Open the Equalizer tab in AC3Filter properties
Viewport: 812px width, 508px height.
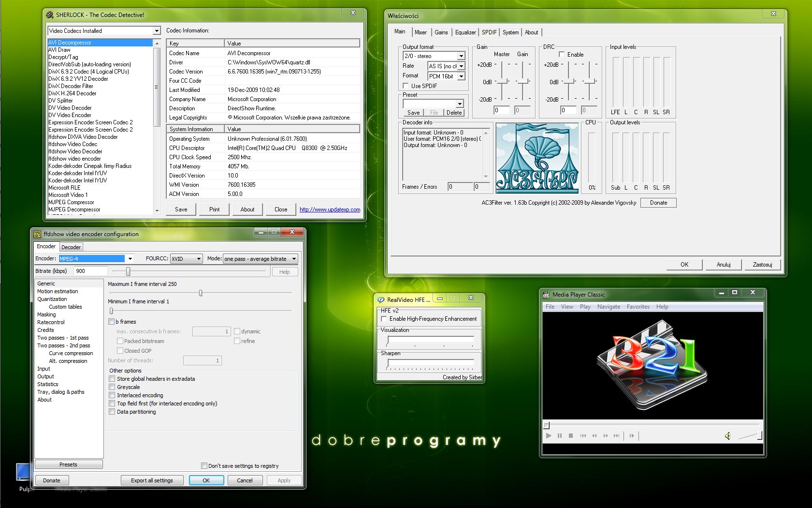click(x=465, y=32)
